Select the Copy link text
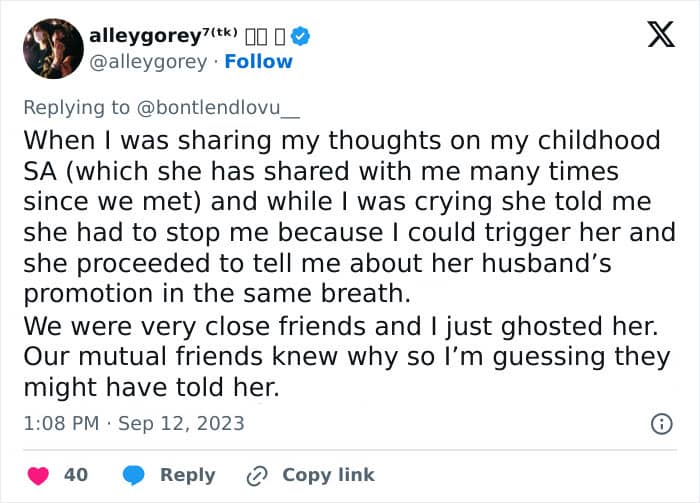Image resolution: width=700 pixels, height=503 pixels. pos(329,475)
